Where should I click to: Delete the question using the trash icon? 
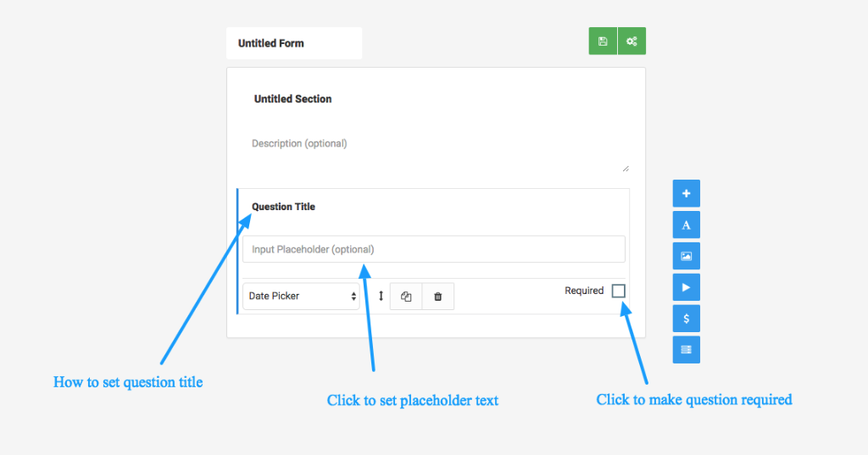(x=438, y=297)
